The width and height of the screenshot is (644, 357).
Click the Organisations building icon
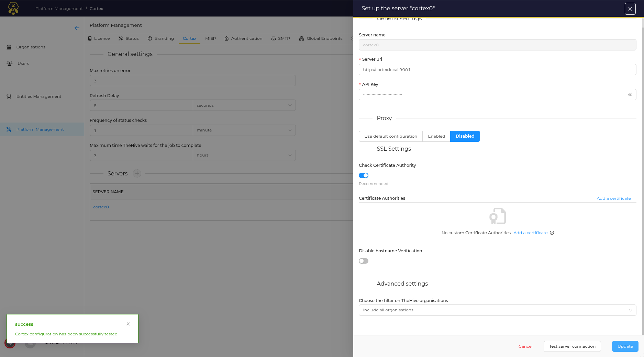tap(9, 47)
